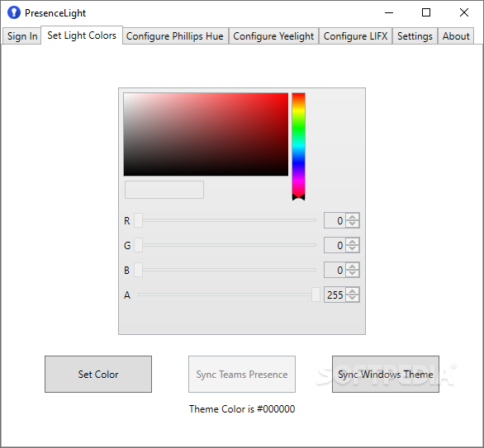The width and height of the screenshot is (484, 448).
Task: Click the A value field showing 255
Action: pos(335,295)
